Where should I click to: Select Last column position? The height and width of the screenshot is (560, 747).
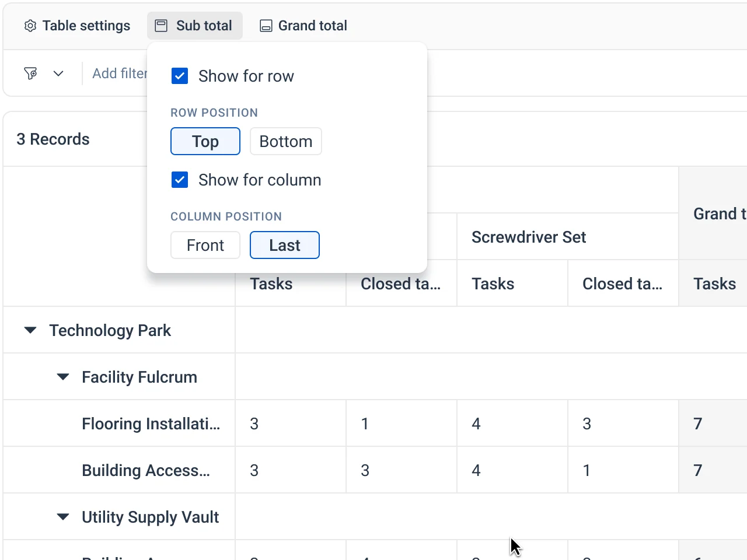[285, 245]
